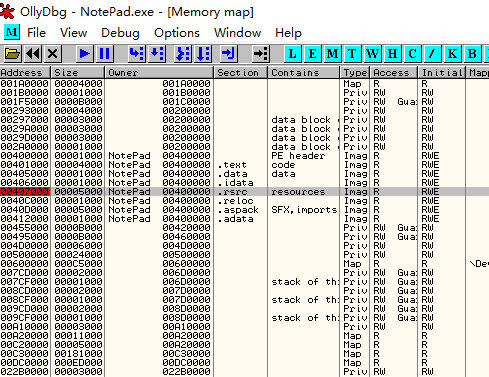Screen dimensions: 489x377
Task: Select the PE header row
Action: click(244, 156)
